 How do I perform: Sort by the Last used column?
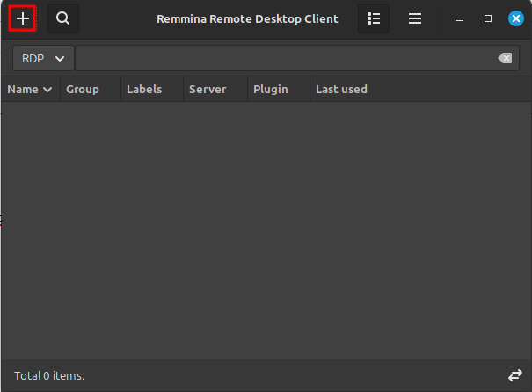(x=341, y=89)
